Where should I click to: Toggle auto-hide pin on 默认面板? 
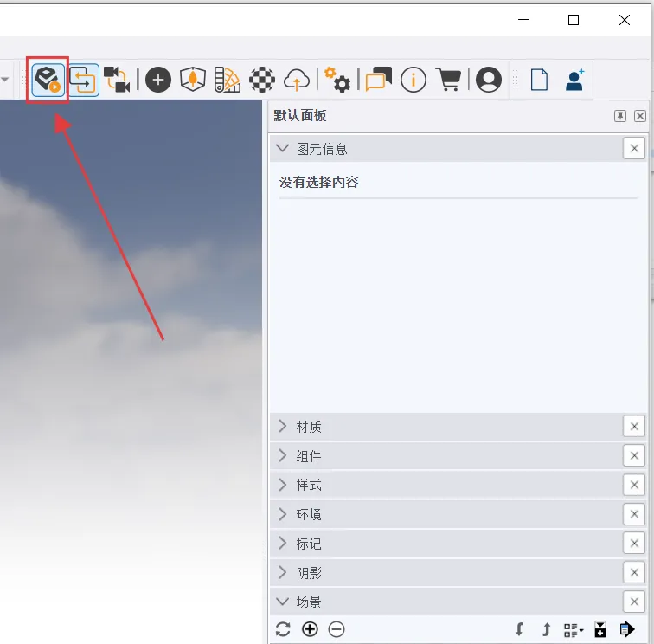[x=619, y=116]
